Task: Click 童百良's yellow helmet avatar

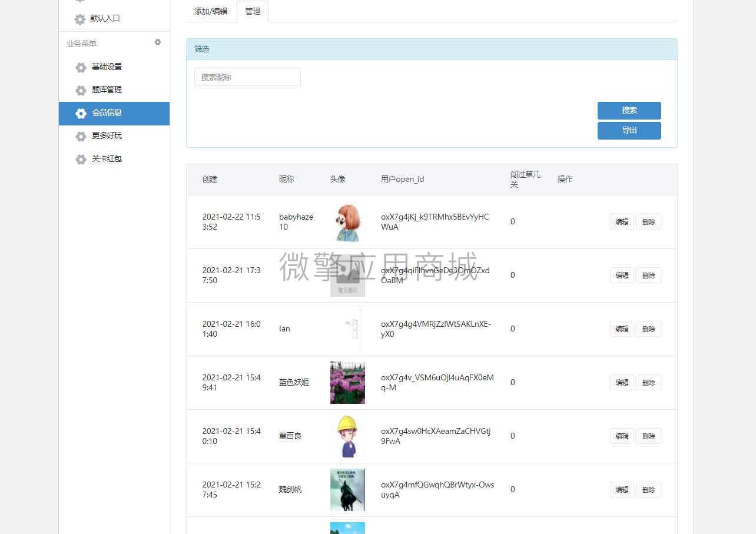Action: 347,436
